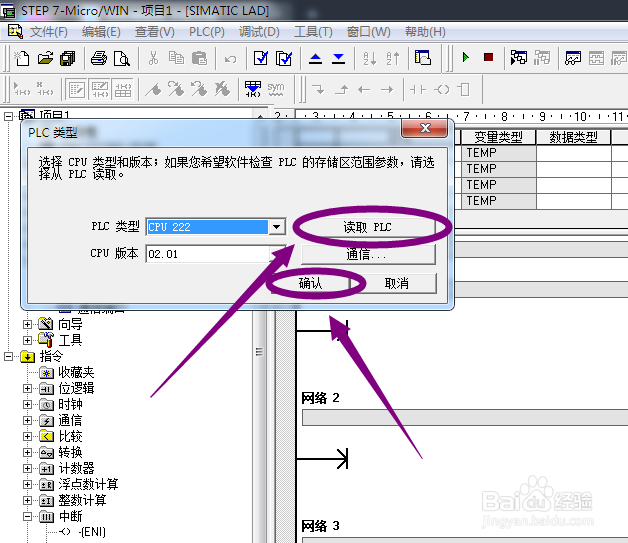Click the Compile All icon
Viewport: 628px width, 543px height.
point(284,58)
